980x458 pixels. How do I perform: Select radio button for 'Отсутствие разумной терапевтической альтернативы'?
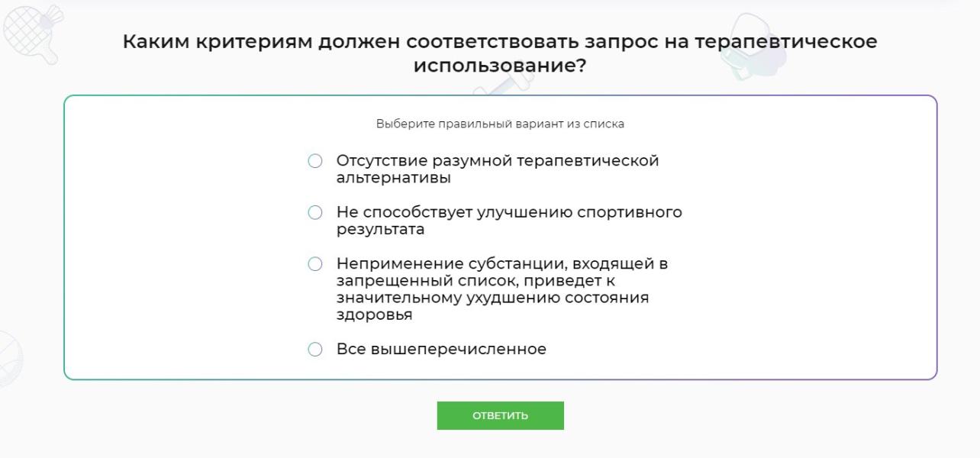tap(315, 161)
